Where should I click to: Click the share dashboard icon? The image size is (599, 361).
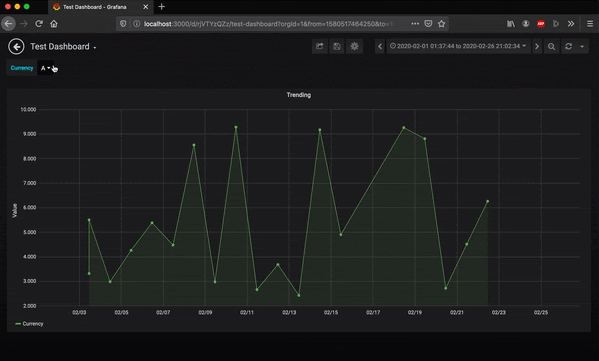tap(319, 46)
